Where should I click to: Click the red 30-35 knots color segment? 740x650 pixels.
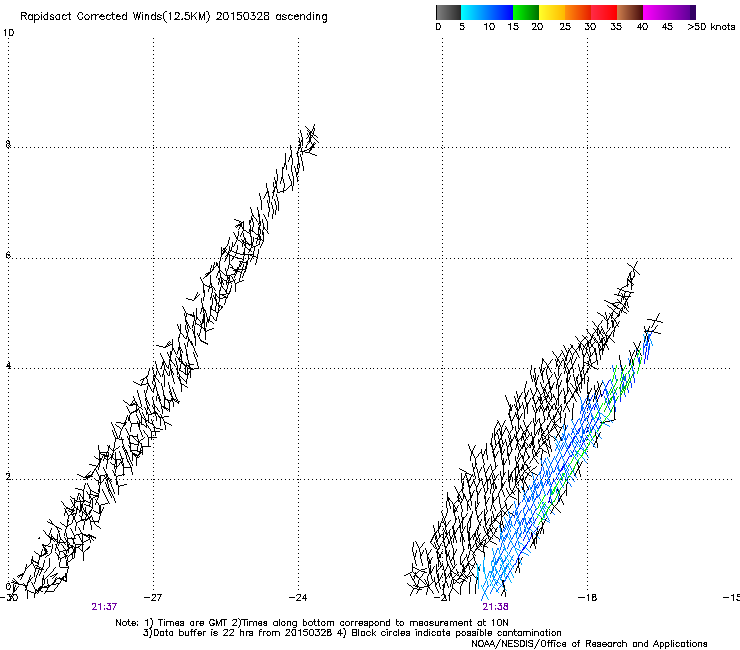coord(604,12)
